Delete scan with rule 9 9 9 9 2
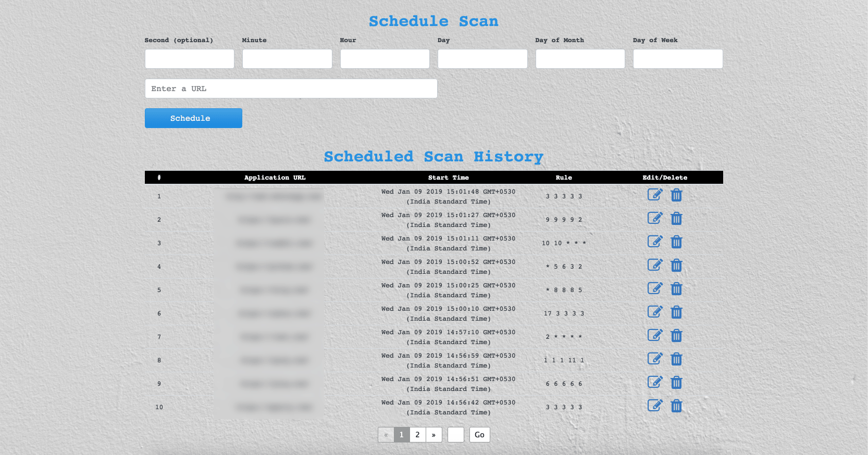The width and height of the screenshot is (868, 455). click(x=676, y=219)
